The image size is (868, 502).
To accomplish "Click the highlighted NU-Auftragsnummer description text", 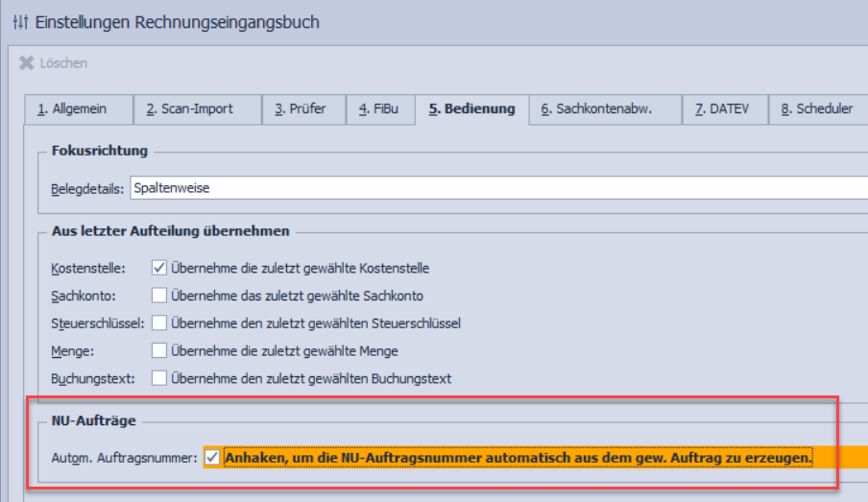I will coord(518,458).
